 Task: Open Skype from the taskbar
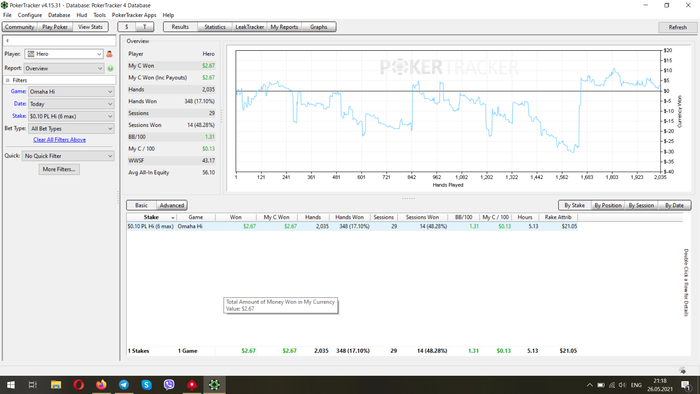(146, 385)
